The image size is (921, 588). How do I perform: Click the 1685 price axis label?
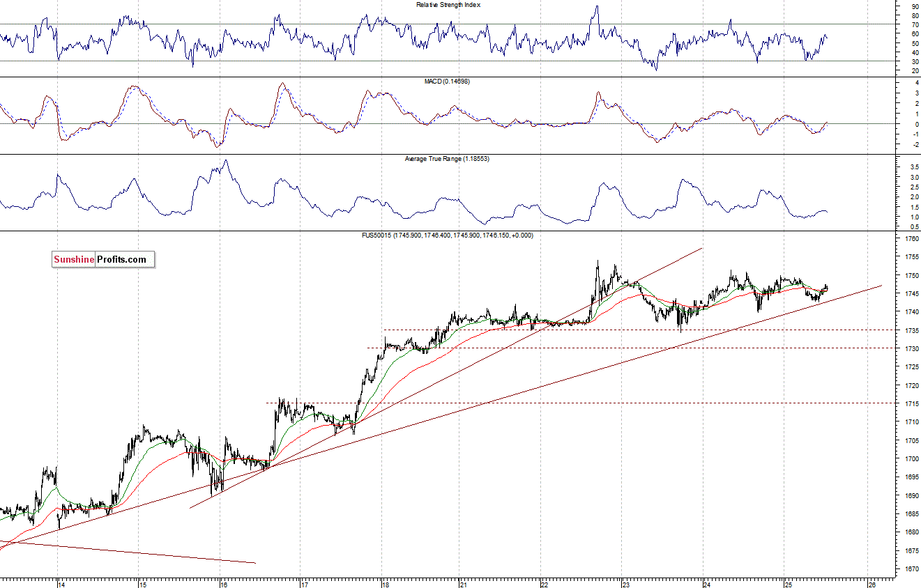coord(912,514)
